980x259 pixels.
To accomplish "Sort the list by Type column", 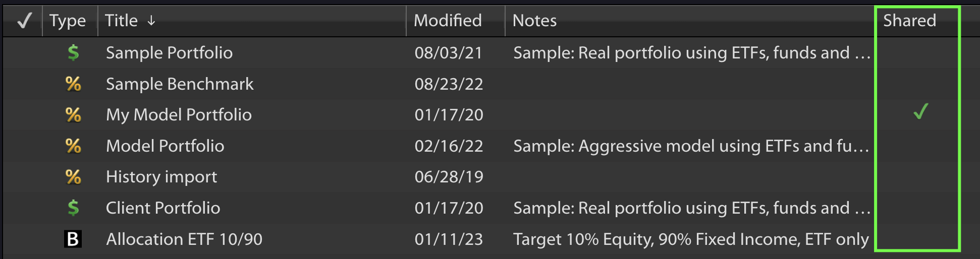I will click(68, 21).
